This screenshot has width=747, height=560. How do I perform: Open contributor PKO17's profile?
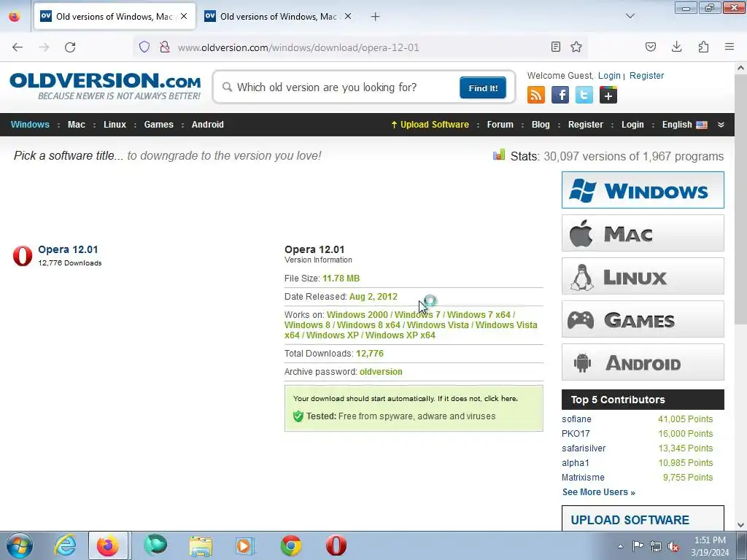click(x=576, y=434)
